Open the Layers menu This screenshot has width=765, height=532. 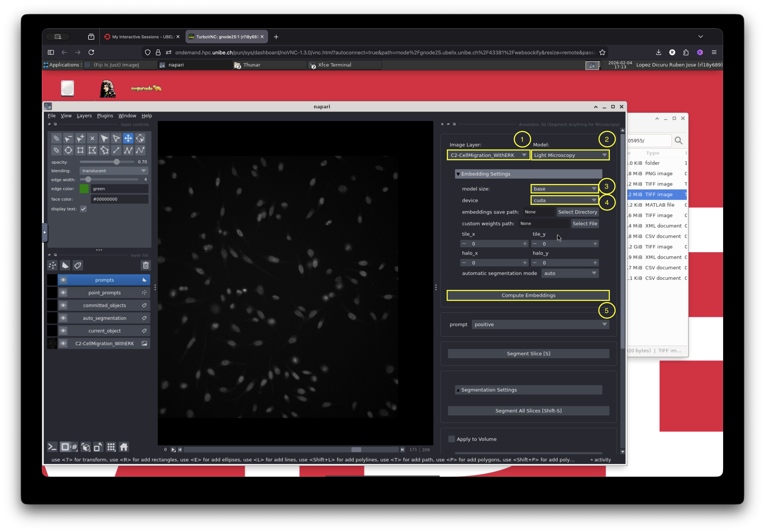click(84, 115)
